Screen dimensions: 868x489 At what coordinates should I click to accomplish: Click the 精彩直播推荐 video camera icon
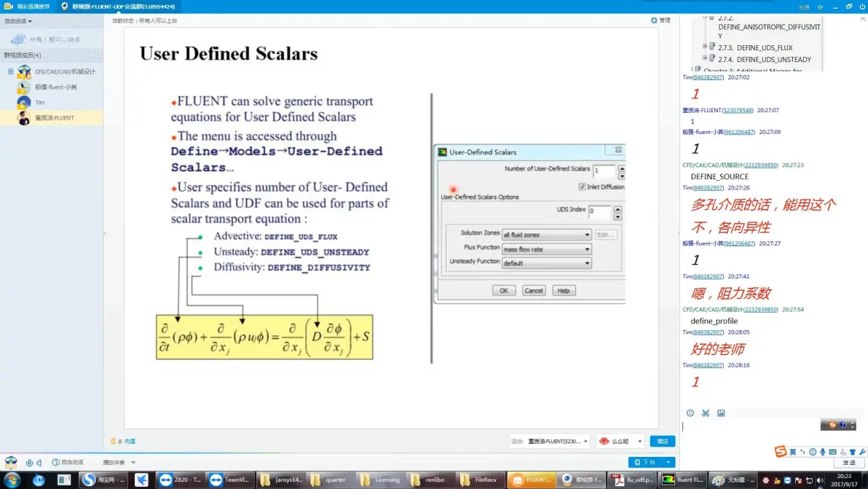pos(8,6)
